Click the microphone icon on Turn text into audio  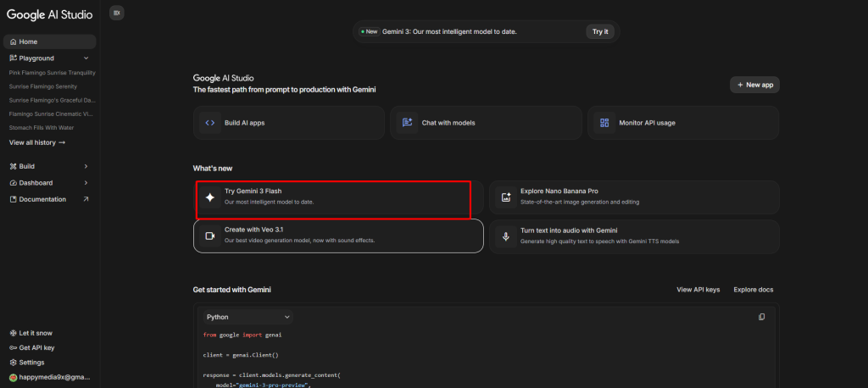[506, 236]
